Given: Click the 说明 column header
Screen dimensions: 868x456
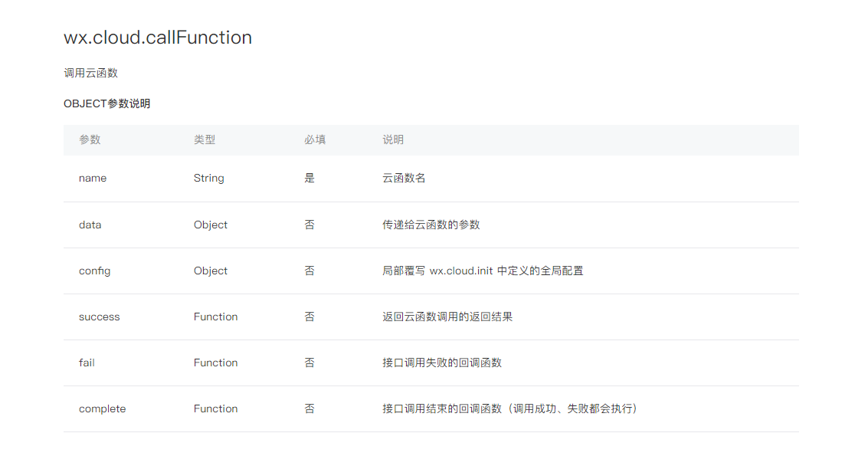Looking at the screenshot, I should tap(393, 139).
